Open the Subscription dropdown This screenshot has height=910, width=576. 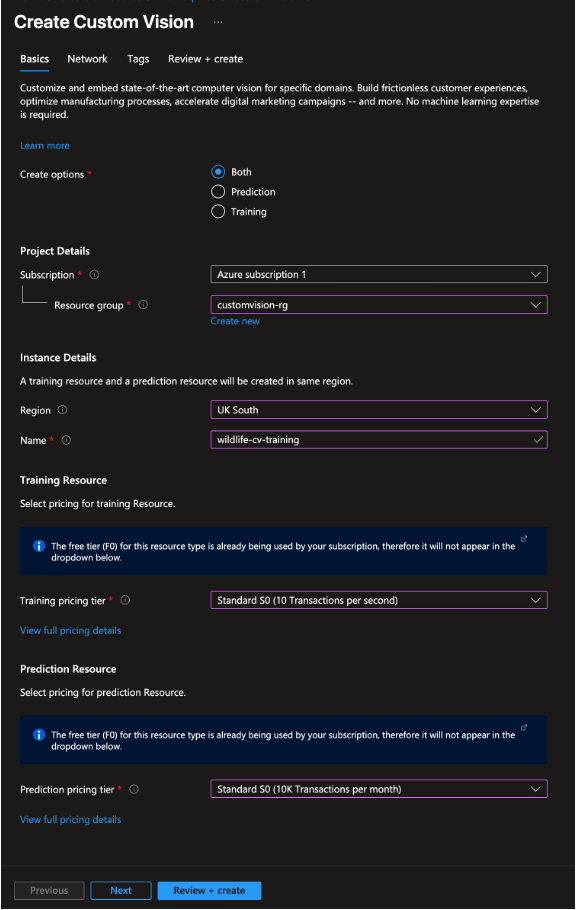[x=379, y=275]
